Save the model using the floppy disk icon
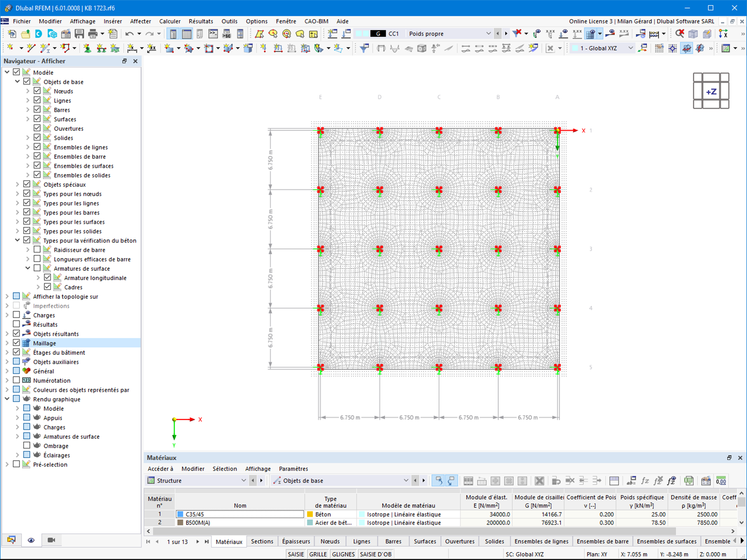Viewport: 747px width, 560px height. tap(79, 34)
